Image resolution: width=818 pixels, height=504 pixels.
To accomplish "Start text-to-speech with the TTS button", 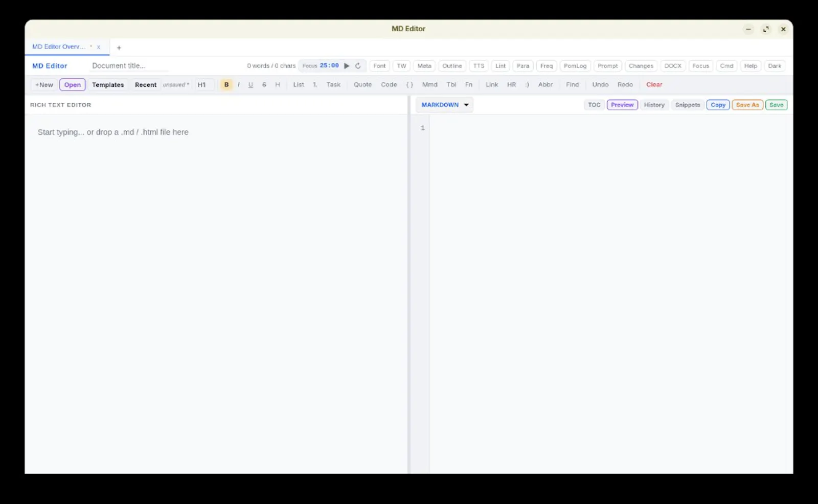I will [479, 66].
